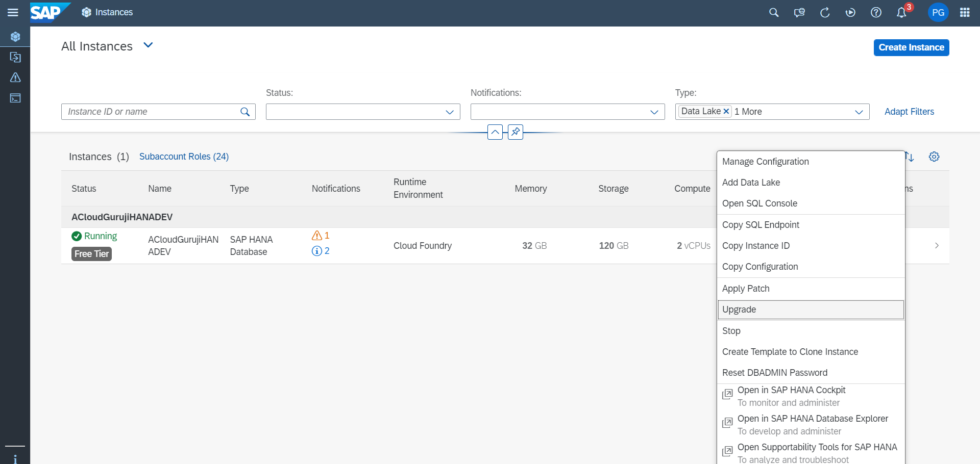The height and width of the screenshot is (464, 980).
Task: Expand the Status filter dropdown
Action: click(449, 112)
